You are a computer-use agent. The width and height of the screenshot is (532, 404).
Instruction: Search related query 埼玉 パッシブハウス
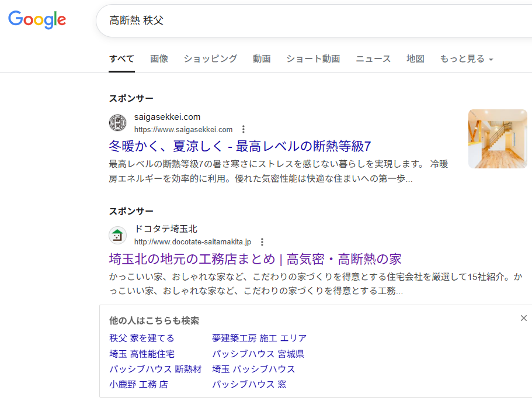click(253, 369)
